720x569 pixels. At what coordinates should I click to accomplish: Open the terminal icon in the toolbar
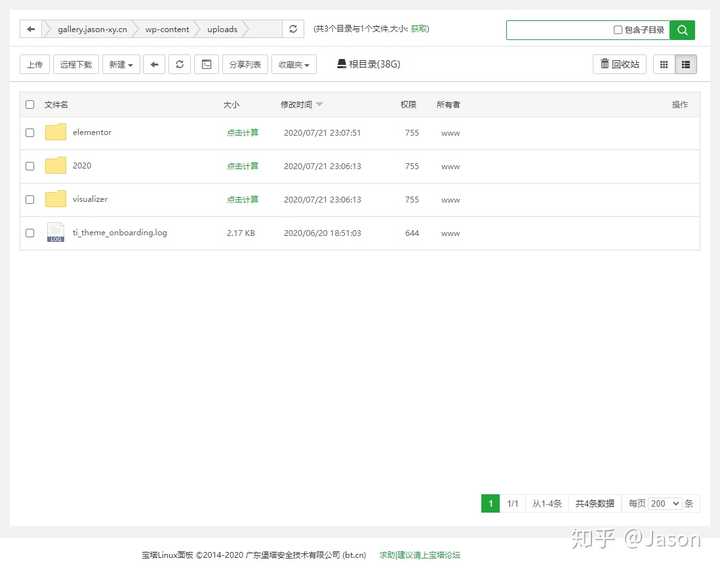[206, 64]
